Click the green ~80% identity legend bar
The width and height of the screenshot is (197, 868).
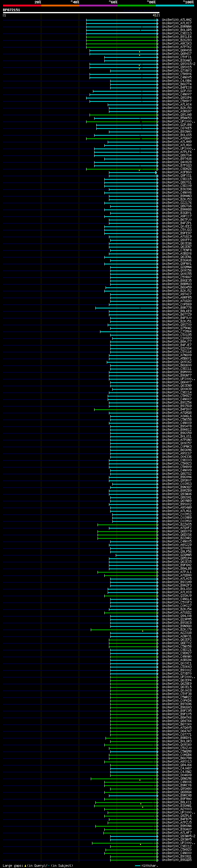pos(137,6)
